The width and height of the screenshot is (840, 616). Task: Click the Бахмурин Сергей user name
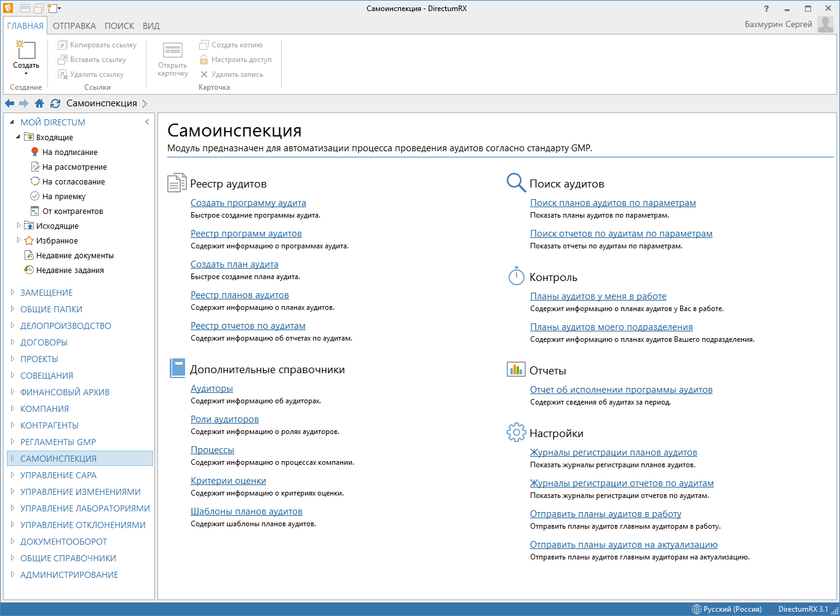pyautogui.click(x=779, y=25)
